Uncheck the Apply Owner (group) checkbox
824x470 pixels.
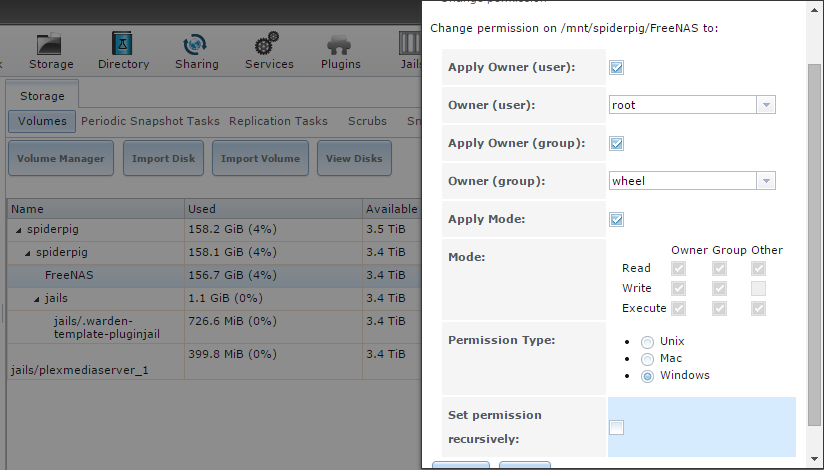click(x=617, y=144)
